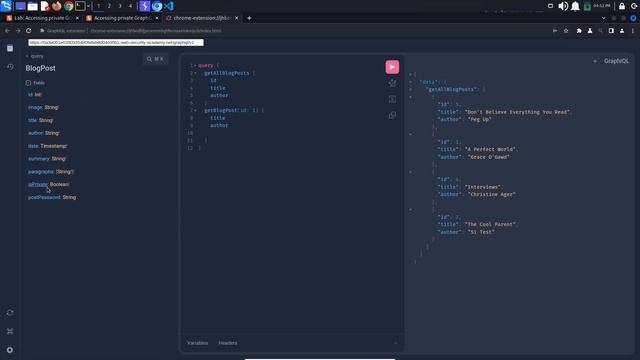Click the volume icon in the system tray
The width and height of the screenshot is (640, 360).
(563, 6)
